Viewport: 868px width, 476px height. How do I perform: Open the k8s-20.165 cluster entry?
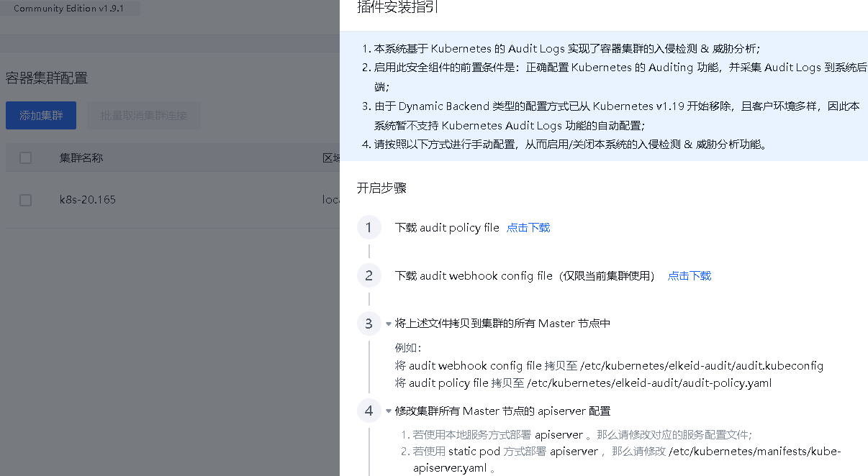[x=87, y=200]
